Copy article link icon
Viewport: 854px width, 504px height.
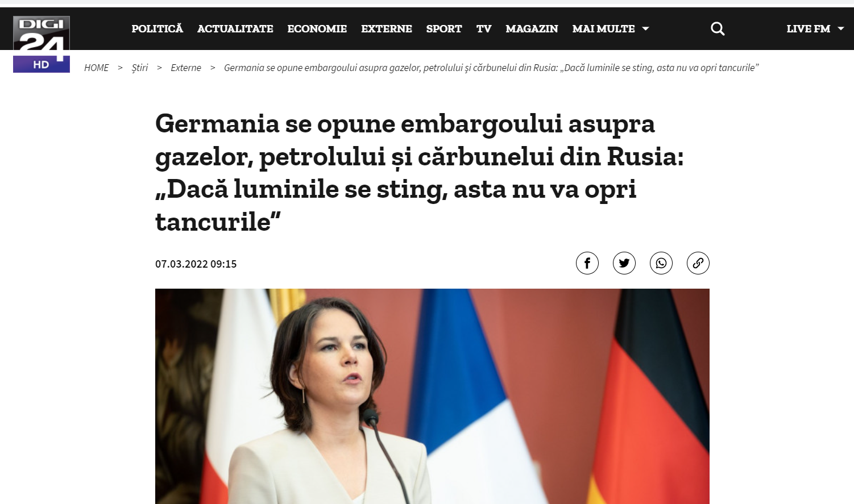[698, 263]
